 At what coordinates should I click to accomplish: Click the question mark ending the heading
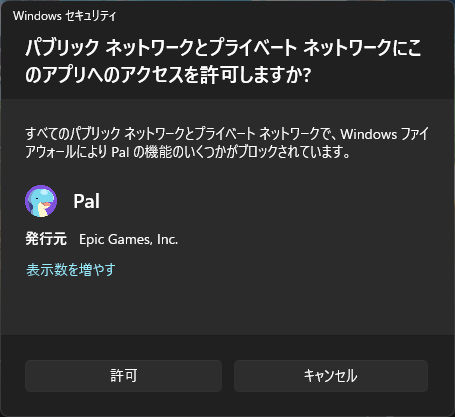point(307,75)
